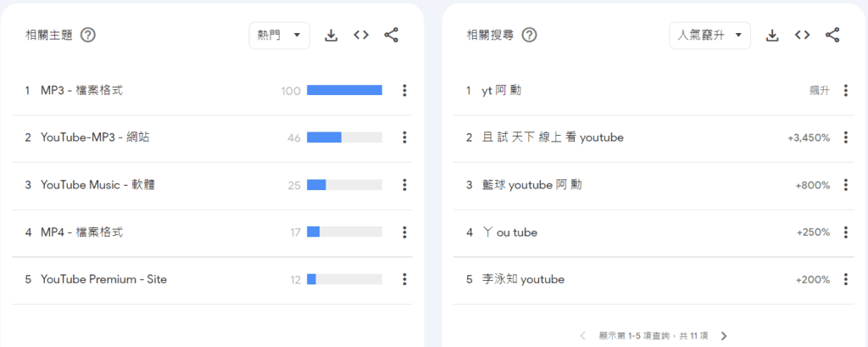Click the YouTube-MP3 bar showing 46
The width and height of the screenshot is (868, 347).
coord(344,137)
